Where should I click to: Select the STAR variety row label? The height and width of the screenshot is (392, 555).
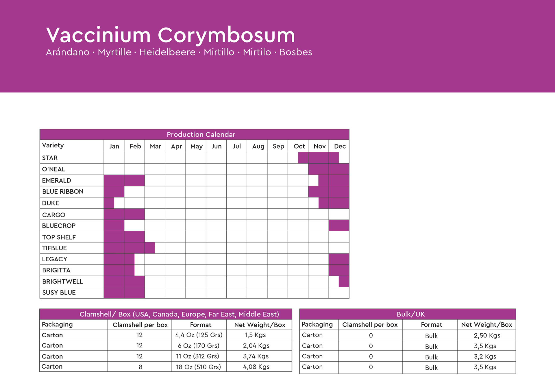point(50,158)
